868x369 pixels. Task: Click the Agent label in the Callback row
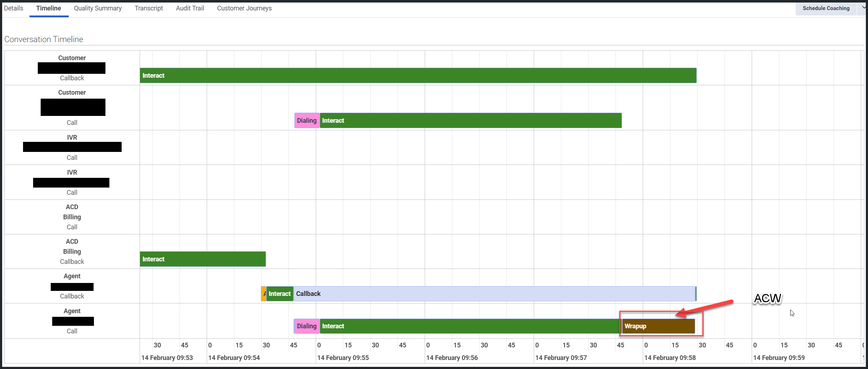pos(72,276)
